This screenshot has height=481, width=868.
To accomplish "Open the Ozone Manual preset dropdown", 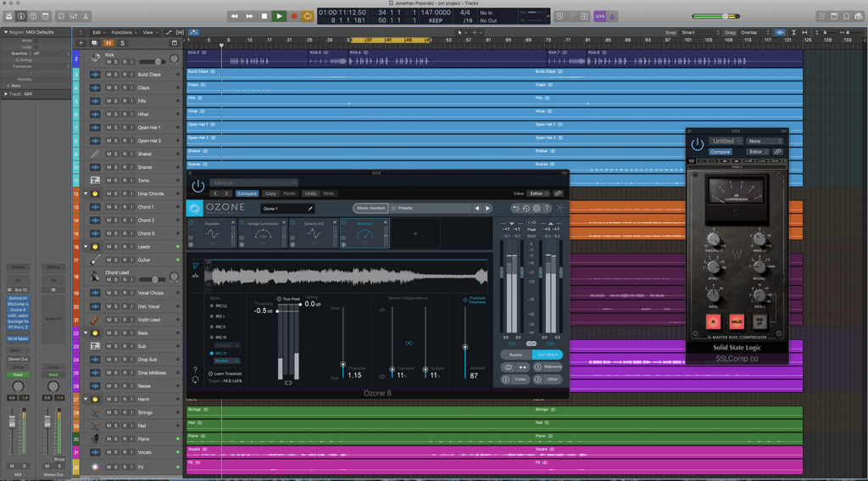I will 254,182.
